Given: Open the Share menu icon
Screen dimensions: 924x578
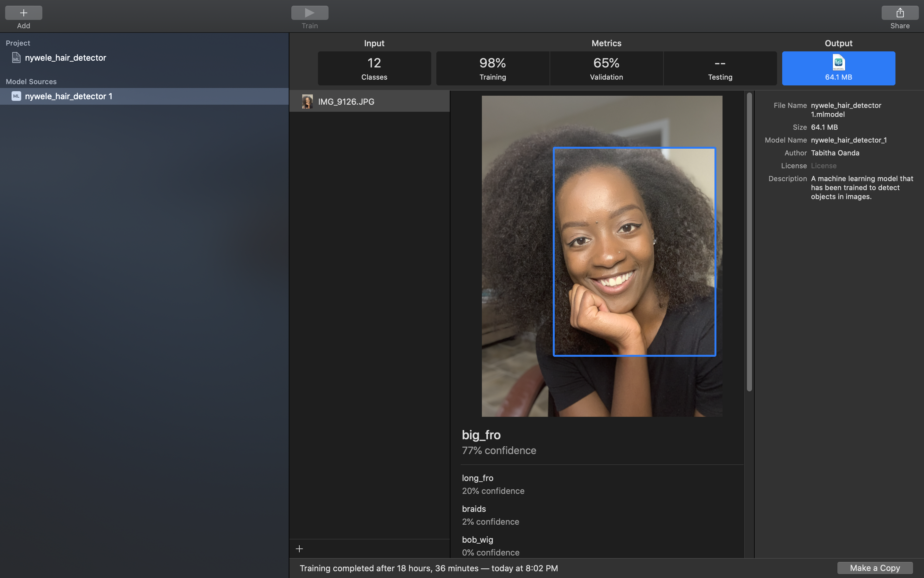Looking at the screenshot, I should coord(900,13).
